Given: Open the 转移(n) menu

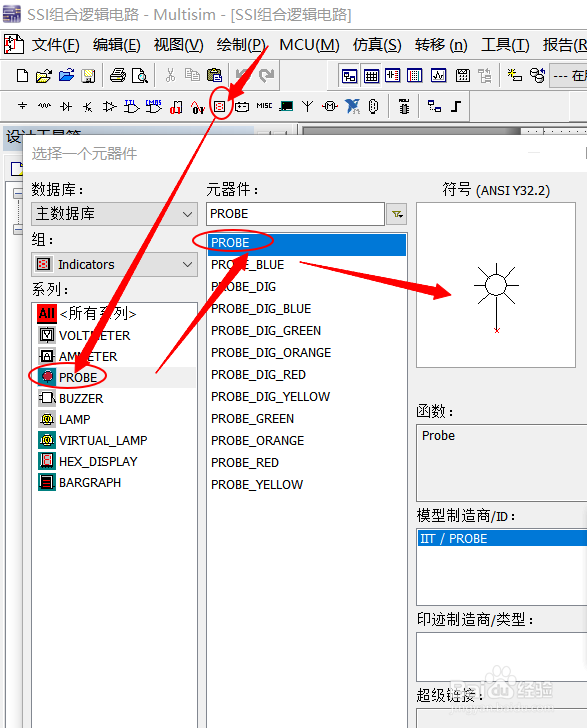Looking at the screenshot, I should coord(441,45).
